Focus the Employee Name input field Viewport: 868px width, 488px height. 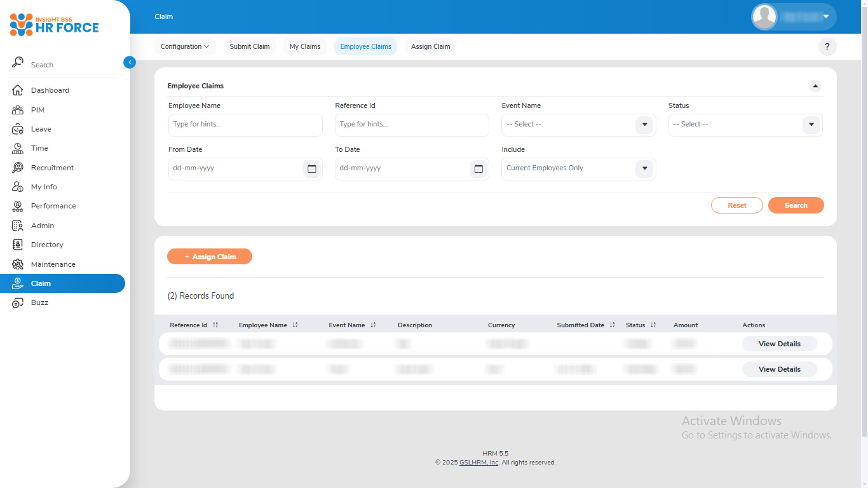[x=245, y=125]
